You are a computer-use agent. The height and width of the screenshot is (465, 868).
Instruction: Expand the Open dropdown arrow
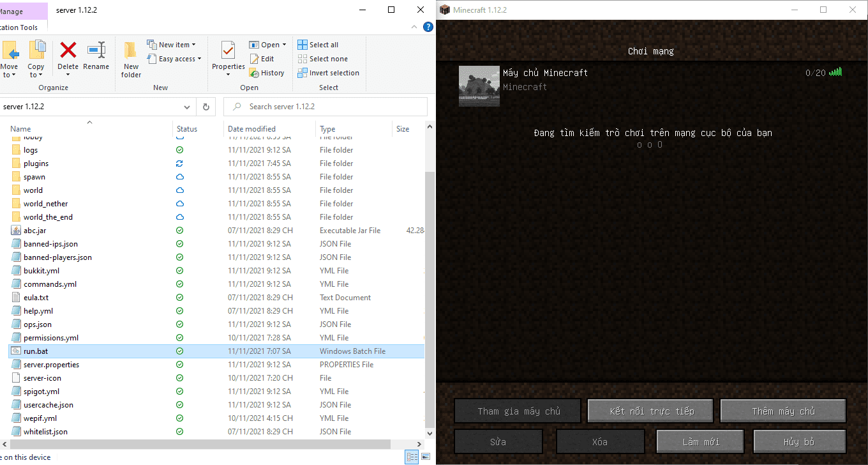click(285, 45)
